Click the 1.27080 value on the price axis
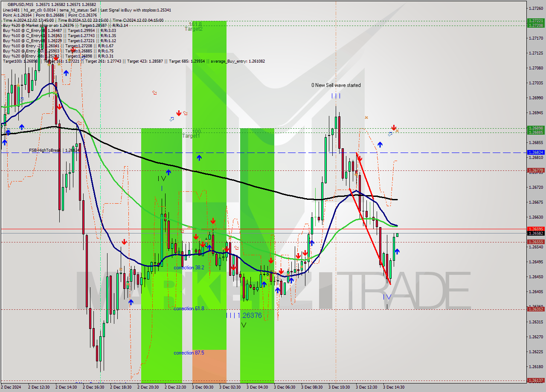 click(536, 68)
